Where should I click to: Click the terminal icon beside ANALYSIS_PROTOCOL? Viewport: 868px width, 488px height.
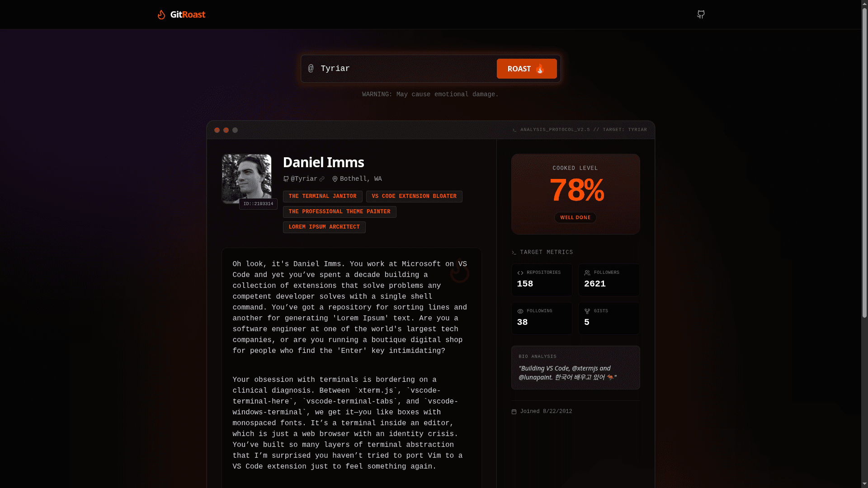514,130
